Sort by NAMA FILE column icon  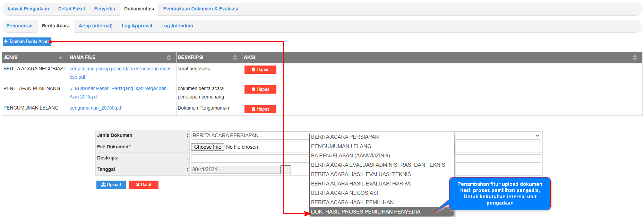pyautogui.click(x=169, y=58)
